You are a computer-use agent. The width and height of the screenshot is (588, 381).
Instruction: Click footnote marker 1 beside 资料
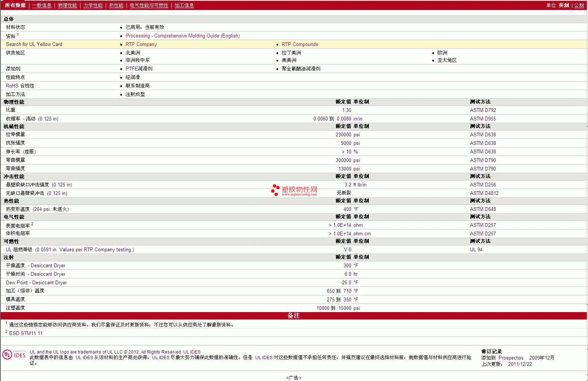(18, 34)
